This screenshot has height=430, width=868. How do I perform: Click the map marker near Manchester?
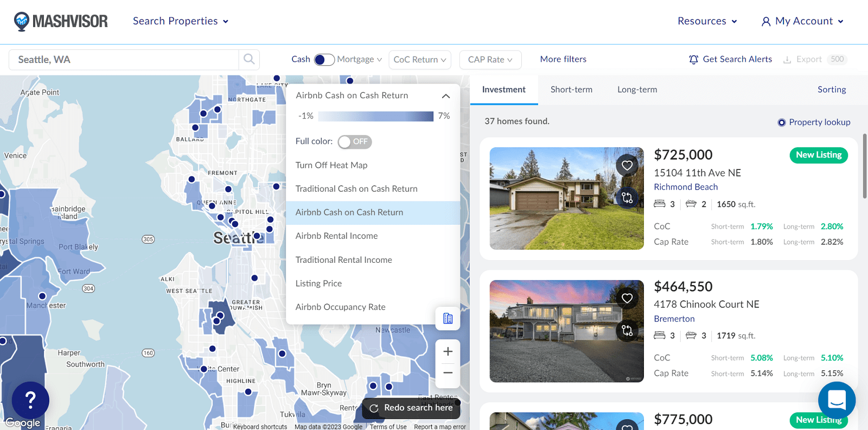[x=42, y=296]
